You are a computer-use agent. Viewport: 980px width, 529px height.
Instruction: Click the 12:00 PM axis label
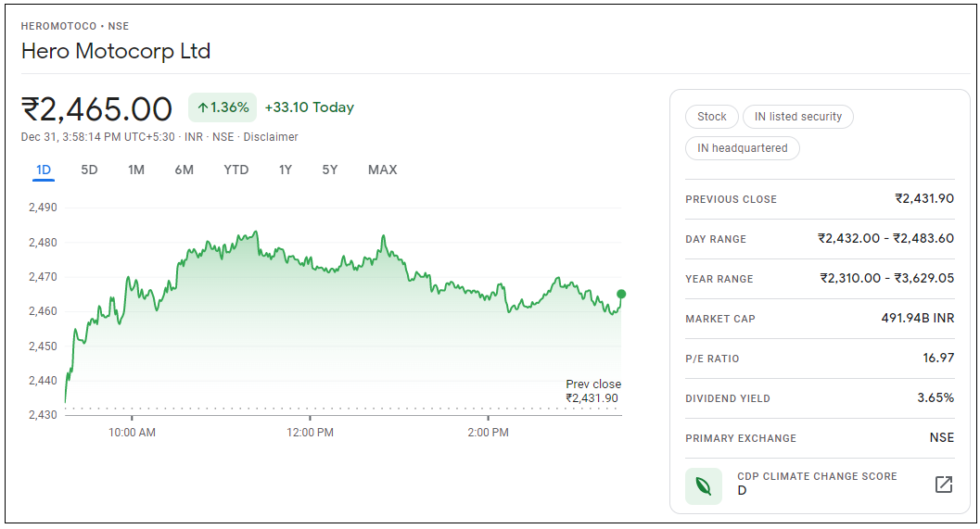(310, 433)
